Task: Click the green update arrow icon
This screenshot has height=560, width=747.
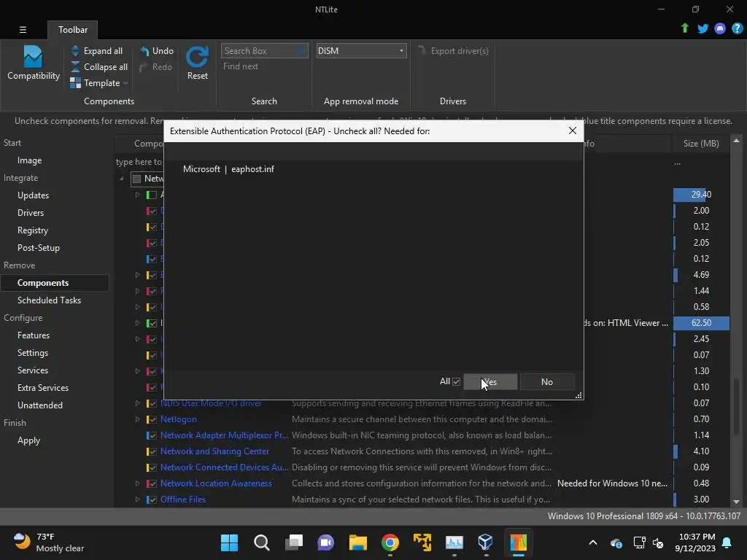Action: 685,28
